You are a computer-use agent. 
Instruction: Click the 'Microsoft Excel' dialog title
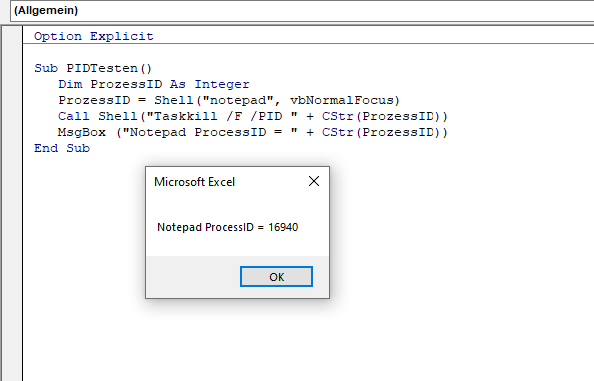[194, 182]
